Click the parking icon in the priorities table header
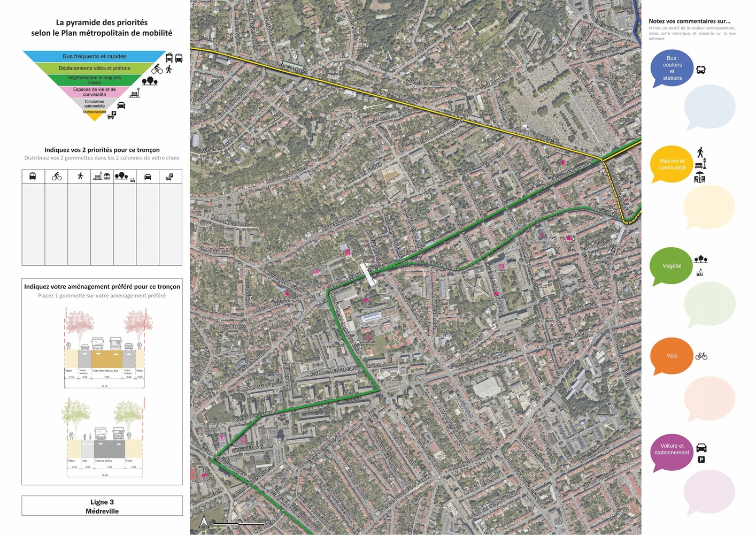 point(170,176)
